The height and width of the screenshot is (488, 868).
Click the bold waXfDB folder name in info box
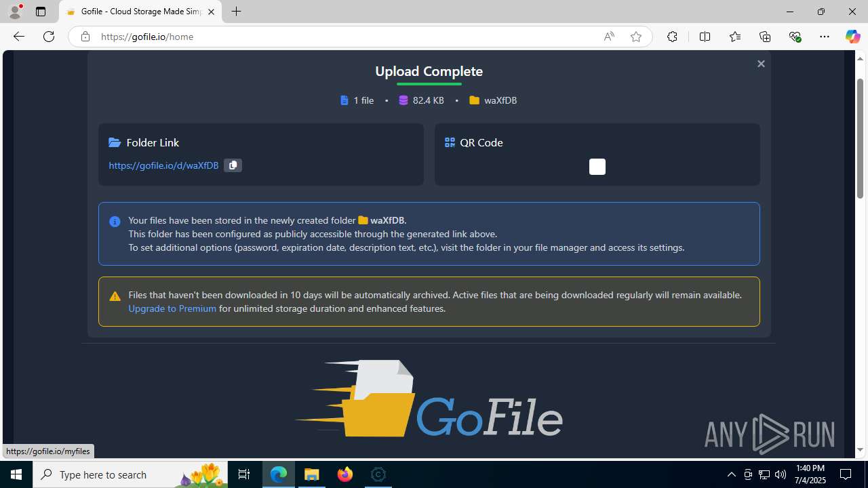click(387, 220)
